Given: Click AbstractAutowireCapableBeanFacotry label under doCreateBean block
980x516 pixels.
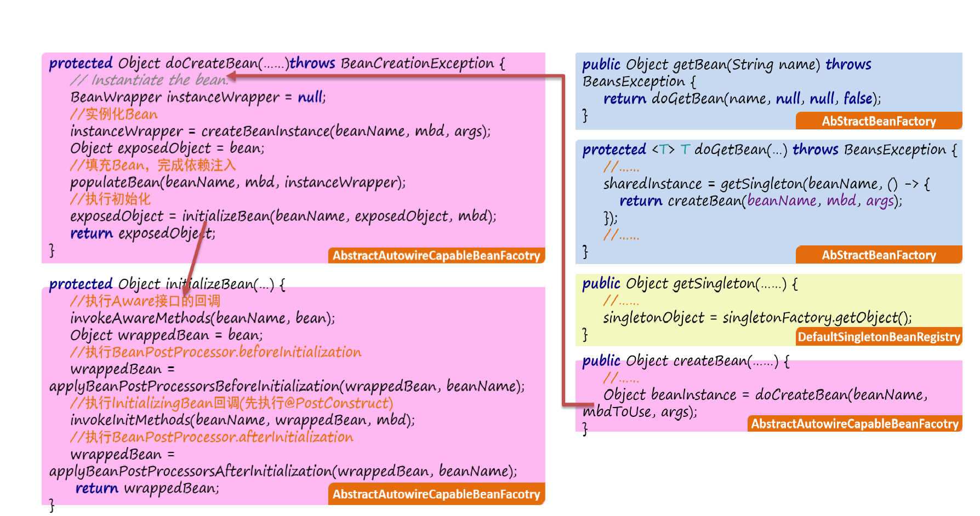Looking at the screenshot, I should (436, 255).
